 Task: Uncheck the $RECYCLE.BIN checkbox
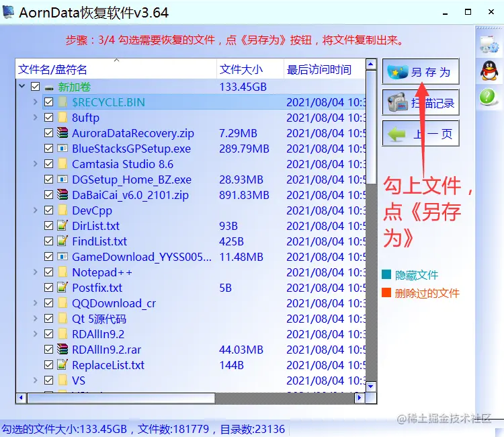point(49,102)
